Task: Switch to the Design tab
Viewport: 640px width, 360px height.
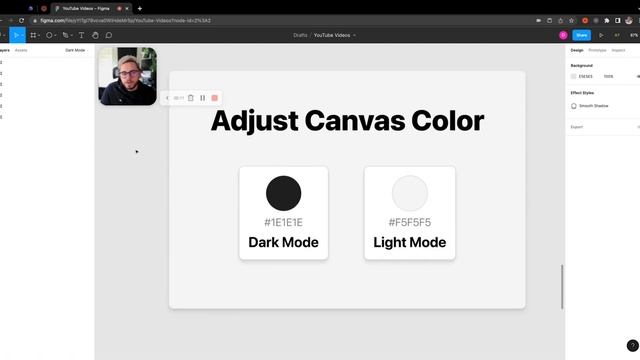Action: tap(577, 50)
